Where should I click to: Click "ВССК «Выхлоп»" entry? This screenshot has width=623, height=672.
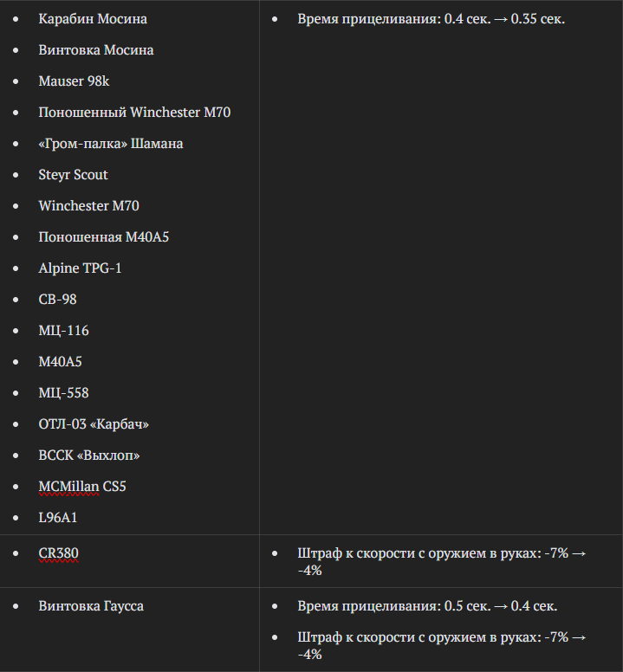coord(89,456)
